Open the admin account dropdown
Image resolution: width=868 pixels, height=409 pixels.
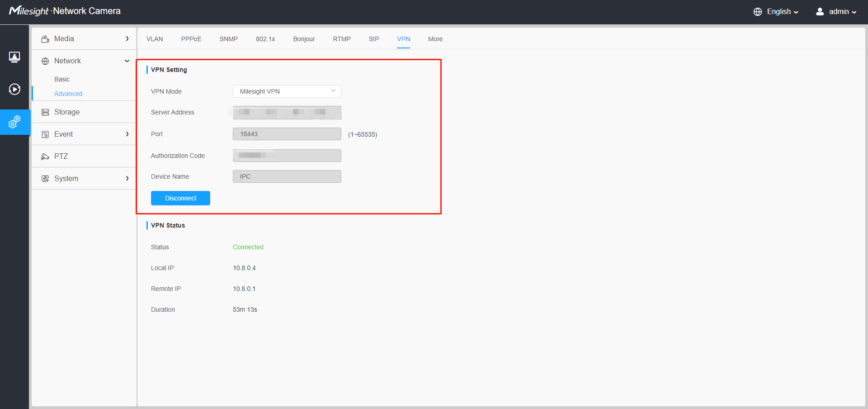point(843,12)
